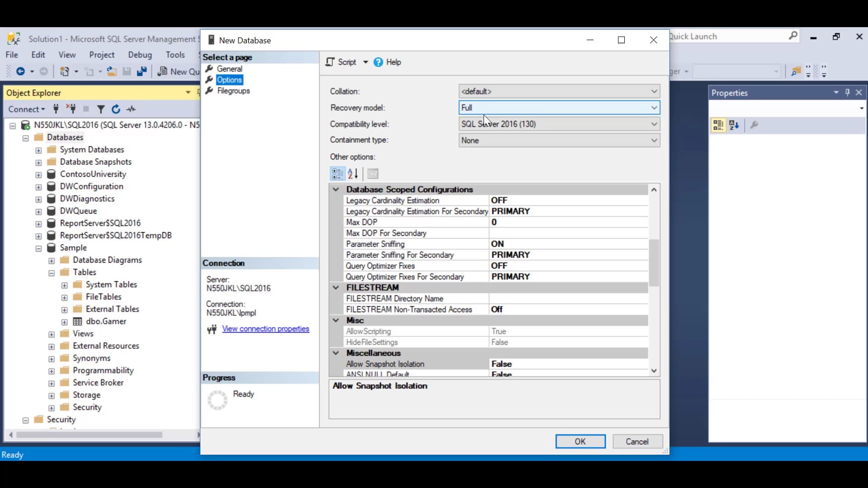
Task: Click the OK button
Action: 580,441
